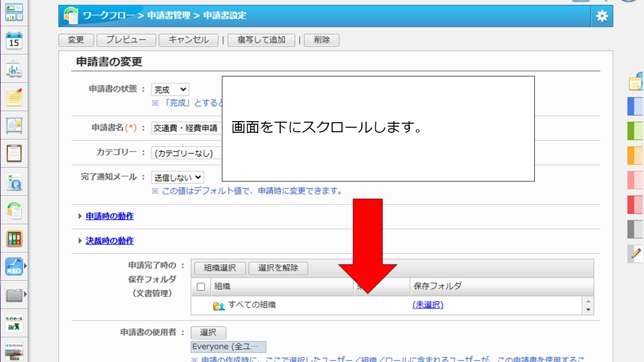
Task: Open the gray folder sidebar icon
Action: (x=14, y=295)
